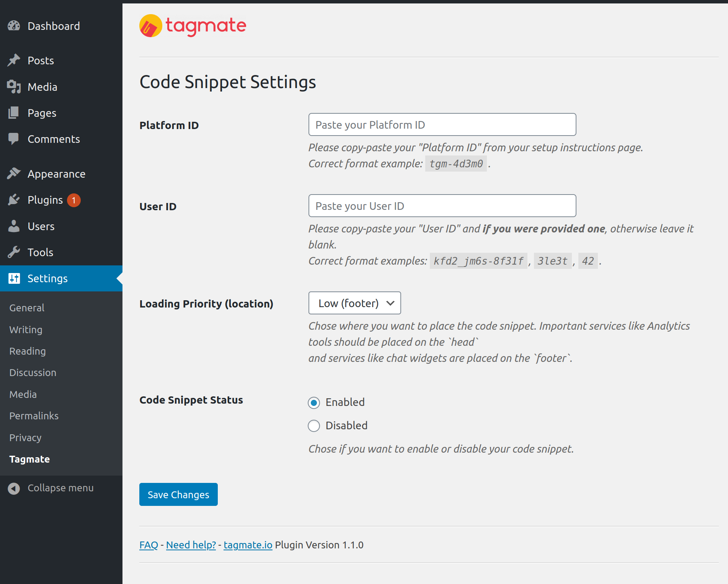Screen dimensions: 728x584
Task: Open the Appearance menu
Action: tap(61, 174)
